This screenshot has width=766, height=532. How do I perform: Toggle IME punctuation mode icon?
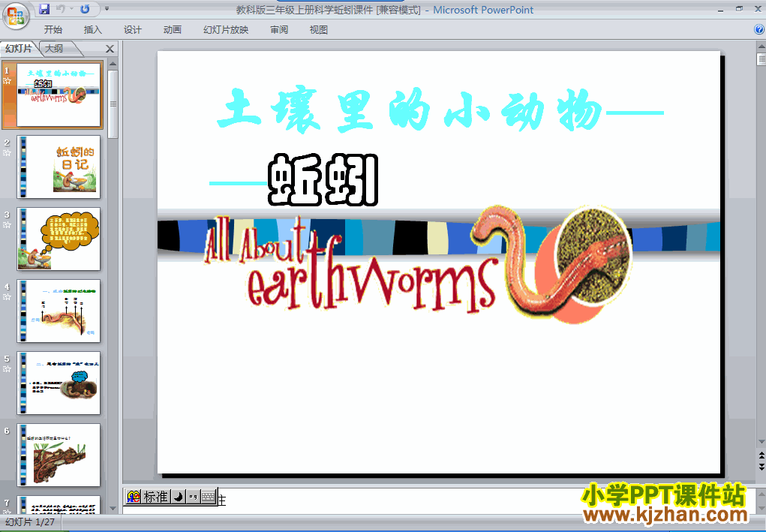click(193, 497)
